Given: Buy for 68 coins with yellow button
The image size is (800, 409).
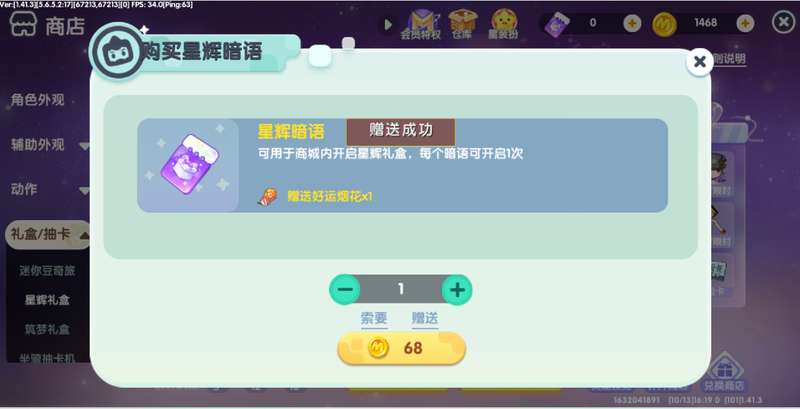Looking at the screenshot, I should click(x=402, y=348).
